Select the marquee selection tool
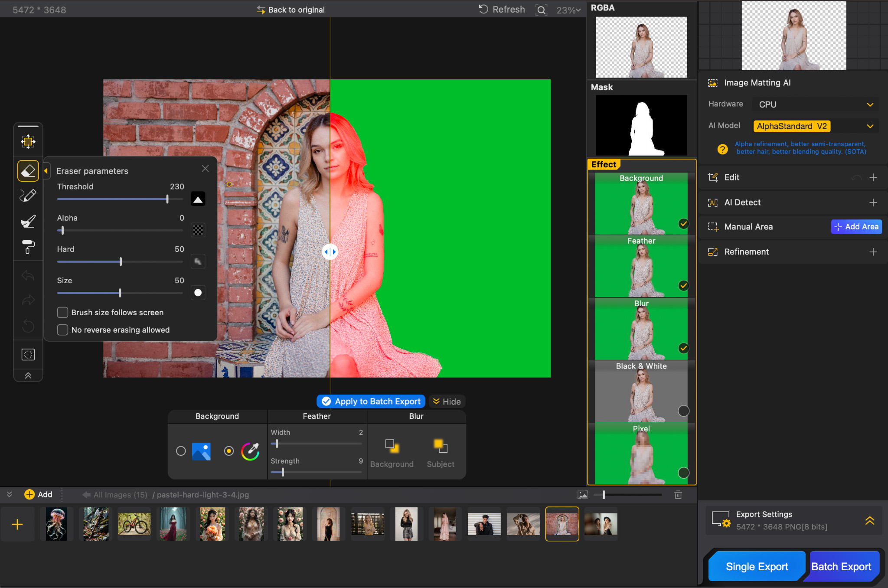Screen dimensions: 888x588 [x=28, y=354]
